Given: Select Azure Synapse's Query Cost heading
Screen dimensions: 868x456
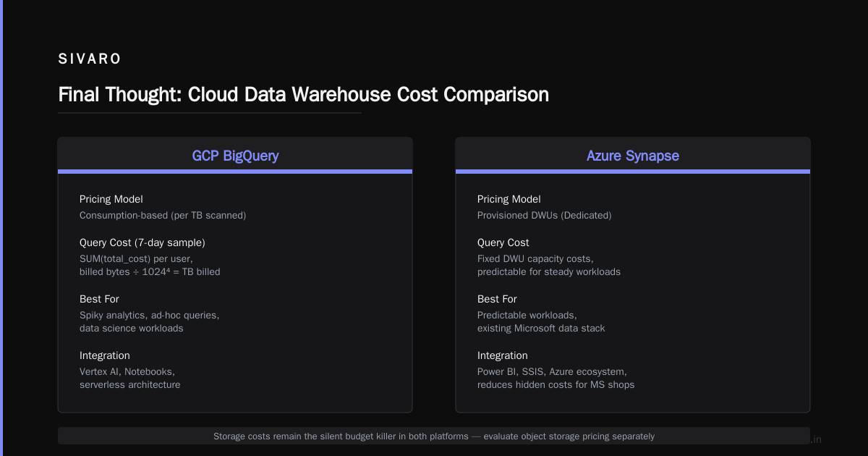Looking at the screenshot, I should tap(503, 242).
